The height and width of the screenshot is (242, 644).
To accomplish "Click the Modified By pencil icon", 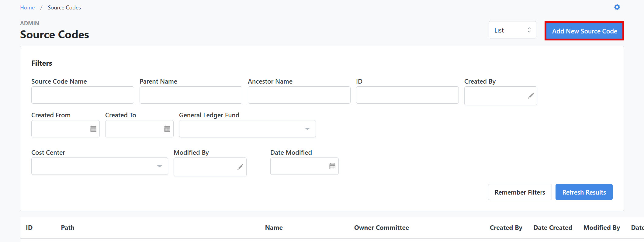I will [240, 167].
